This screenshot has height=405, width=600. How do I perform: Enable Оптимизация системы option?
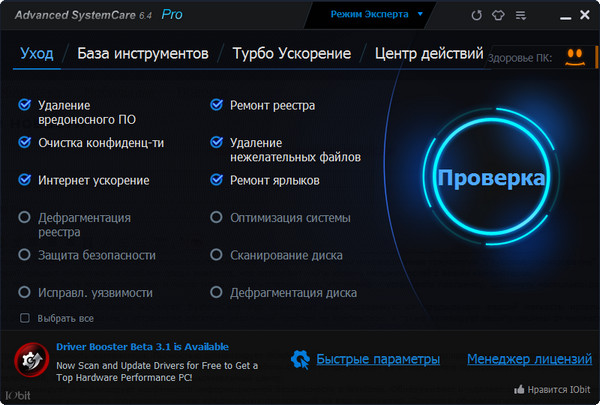pos(216,217)
